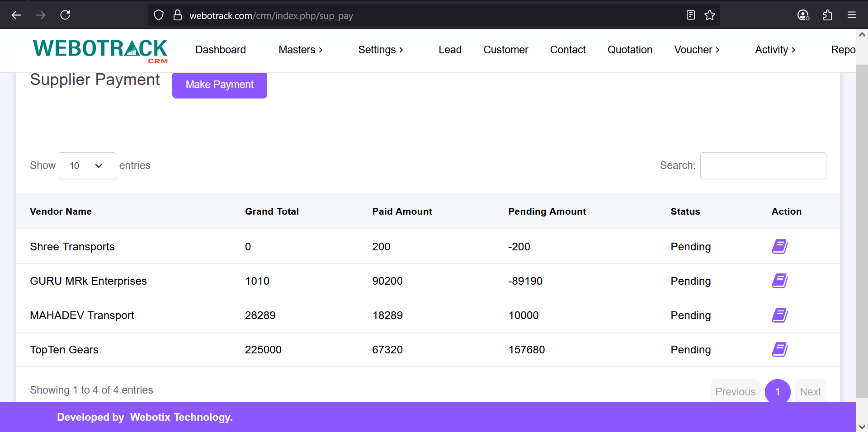Expand the Settings menu
Image resolution: width=868 pixels, height=432 pixels.
tap(380, 50)
